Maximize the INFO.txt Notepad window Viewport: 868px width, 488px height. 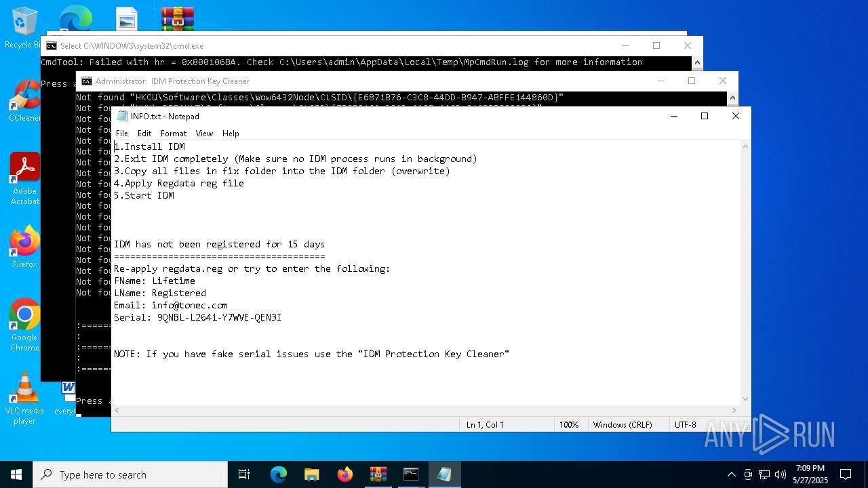pyautogui.click(x=705, y=116)
